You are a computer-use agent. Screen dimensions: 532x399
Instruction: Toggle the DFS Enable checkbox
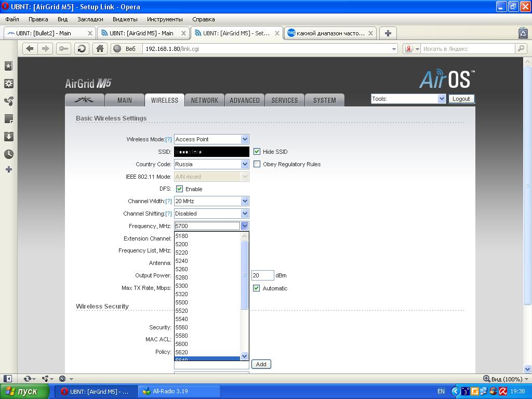click(179, 189)
